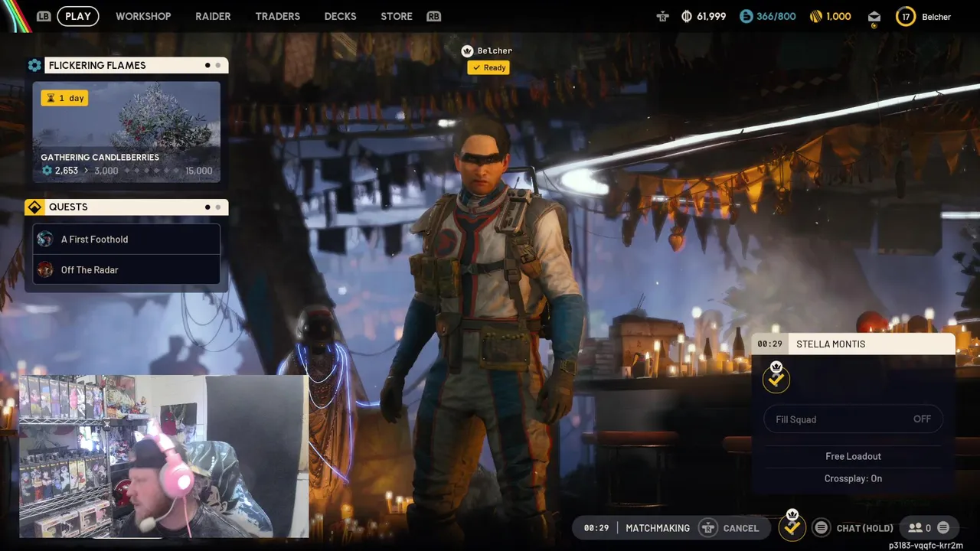Image resolution: width=980 pixels, height=551 pixels.
Task: Open the FLICKERING FLAMES header
Action: click(136, 65)
